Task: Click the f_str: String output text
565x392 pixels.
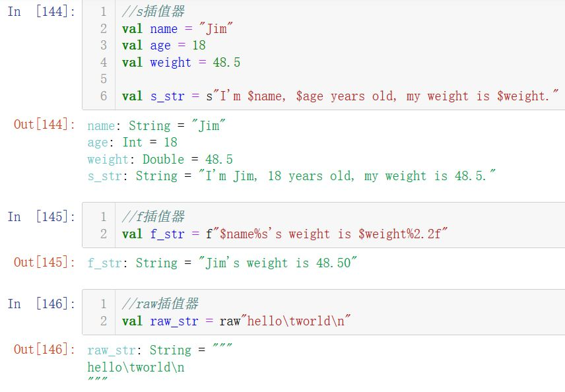Action: pos(222,263)
